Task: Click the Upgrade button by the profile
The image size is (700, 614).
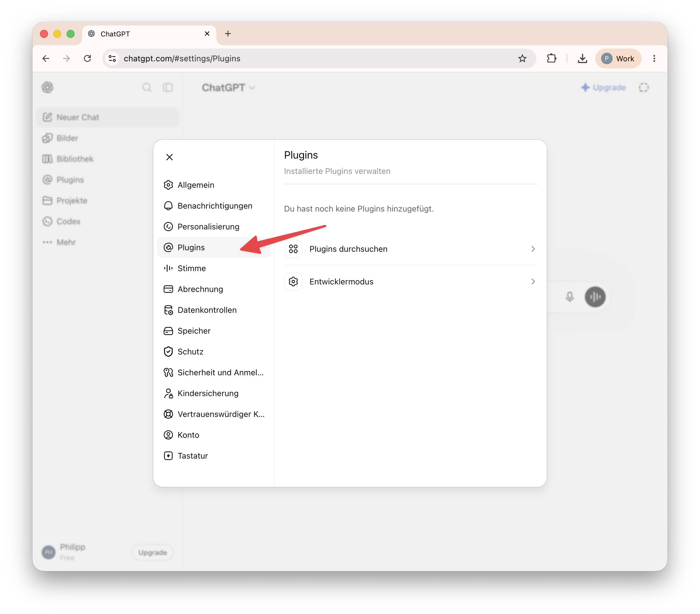Action: tap(152, 552)
